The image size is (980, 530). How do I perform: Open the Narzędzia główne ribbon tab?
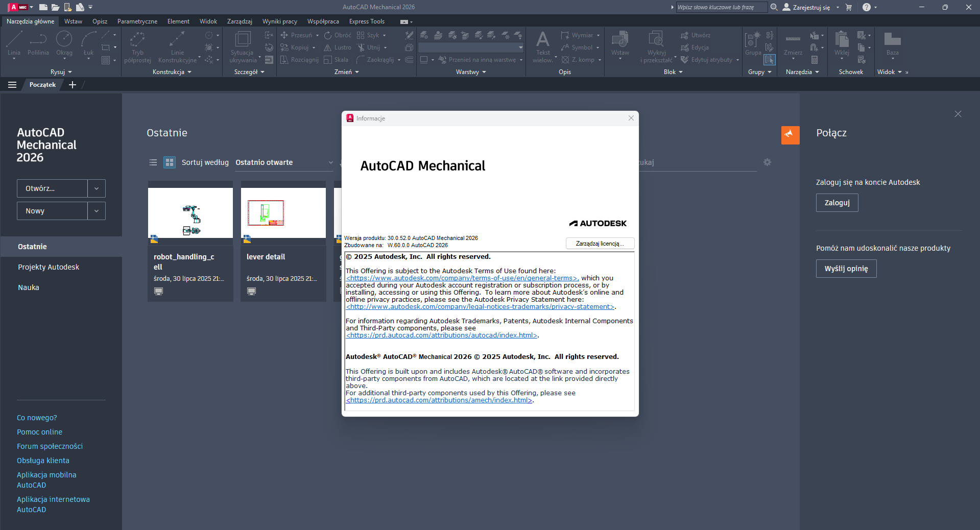tap(31, 21)
